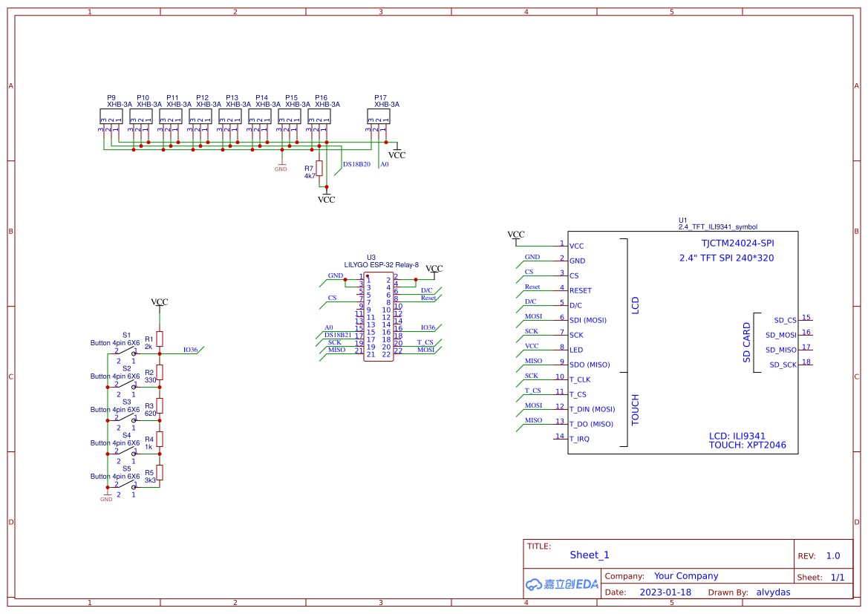Click the Drawn By alvydas text
The width and height of the screenshot is (868, 614).
coord(772,592)
